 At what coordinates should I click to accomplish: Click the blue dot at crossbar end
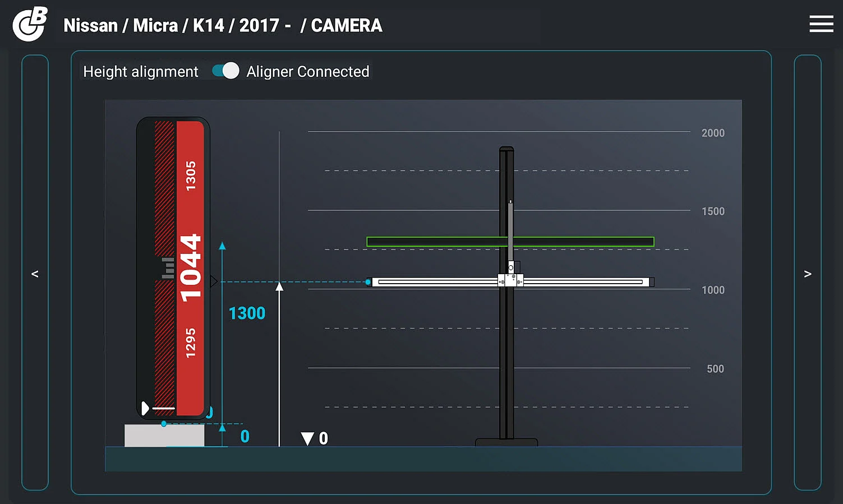[368, 282]
